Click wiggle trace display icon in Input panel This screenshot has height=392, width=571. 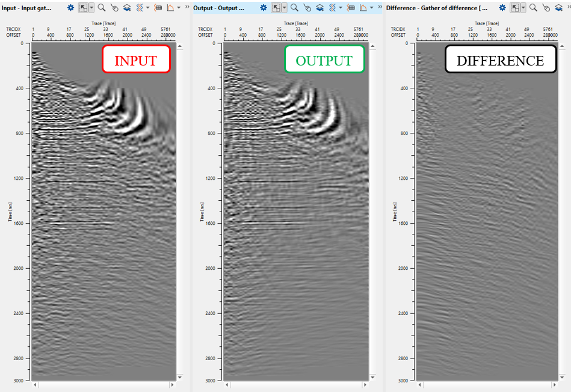pos(139,8)
